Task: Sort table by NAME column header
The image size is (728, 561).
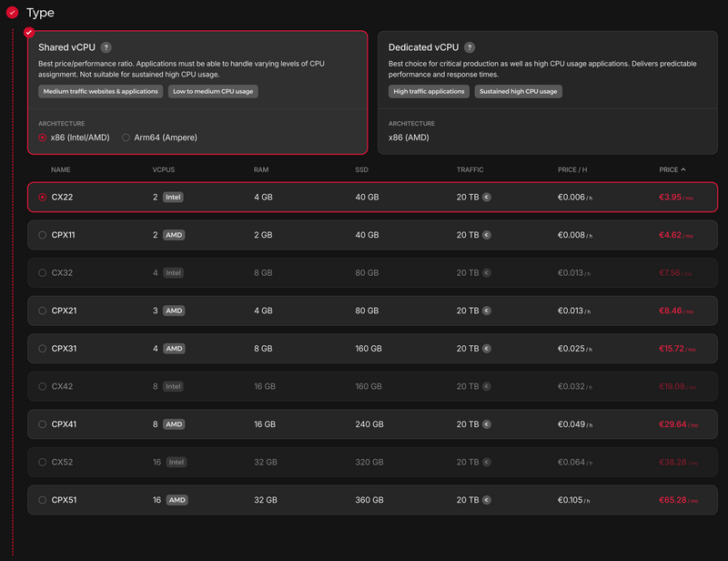Action: pos(61,169)
